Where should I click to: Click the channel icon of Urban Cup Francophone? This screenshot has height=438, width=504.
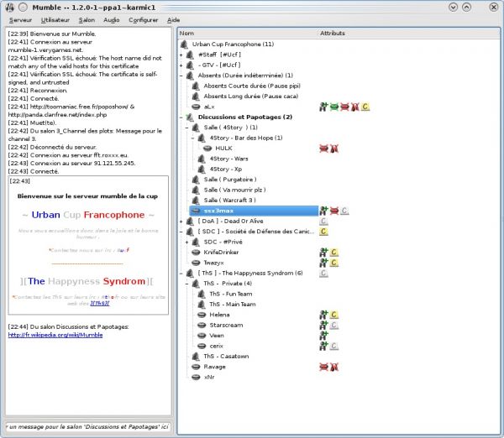coord(185,44)
